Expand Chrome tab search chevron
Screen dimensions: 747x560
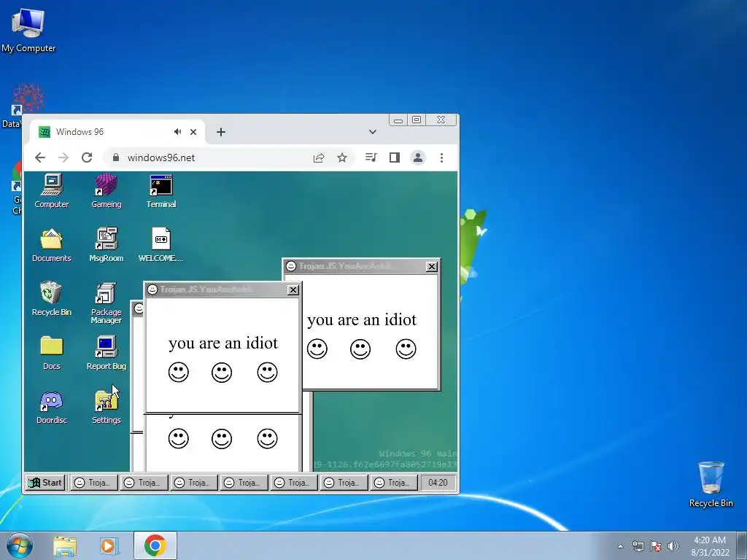(373, 132)
